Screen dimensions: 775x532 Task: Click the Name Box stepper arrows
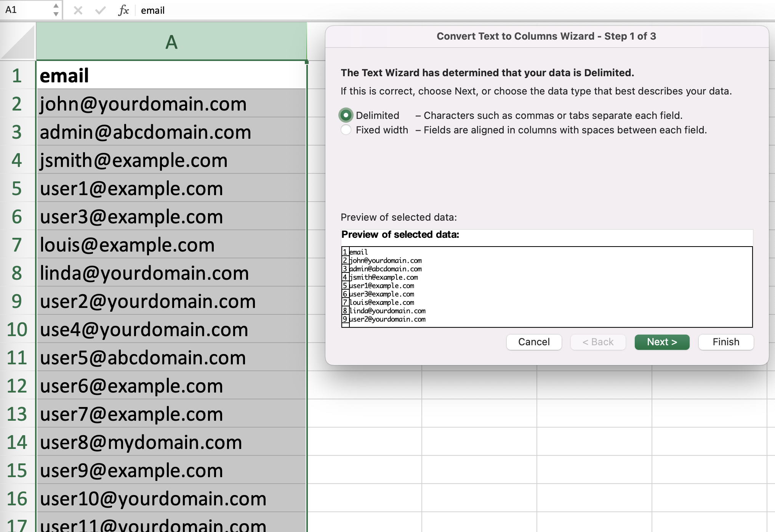click(56, 10)
